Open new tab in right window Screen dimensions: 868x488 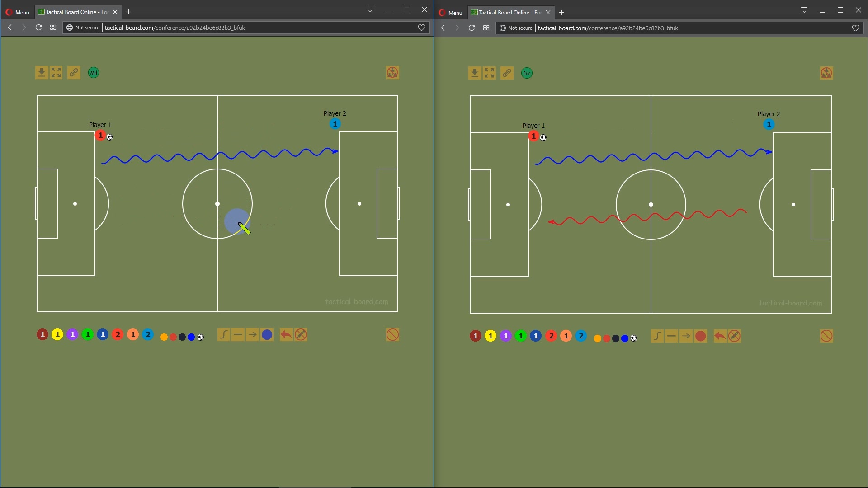(561, 13)
